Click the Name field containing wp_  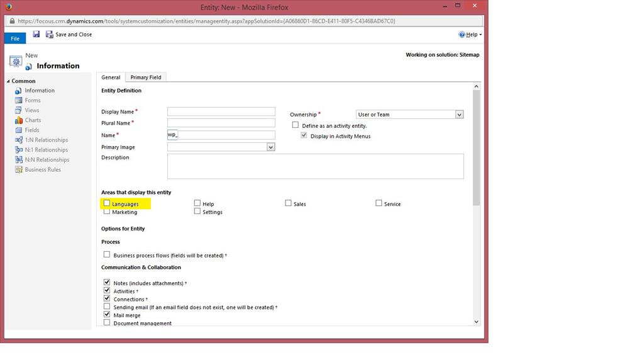pos(221,135)
